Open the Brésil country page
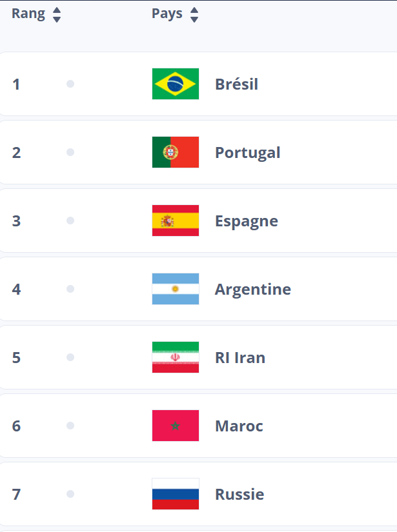 [237, 84]
